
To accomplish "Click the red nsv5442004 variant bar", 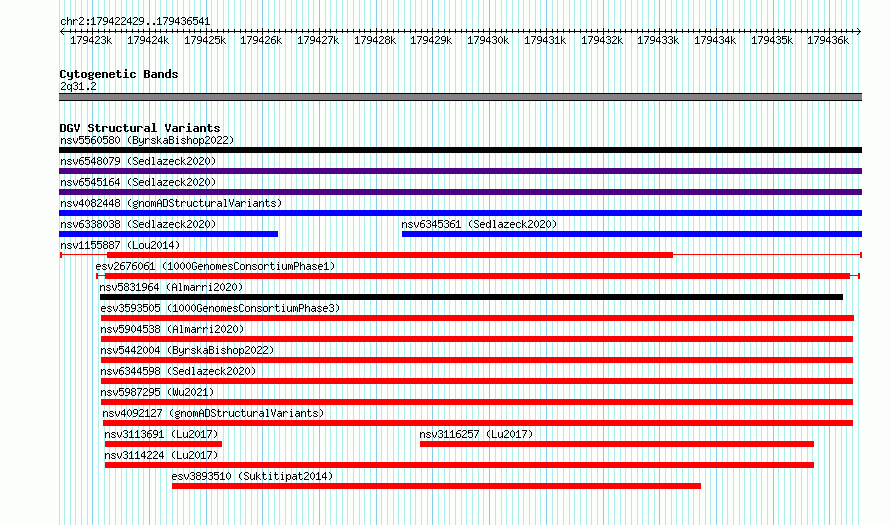I will [477, 360].
